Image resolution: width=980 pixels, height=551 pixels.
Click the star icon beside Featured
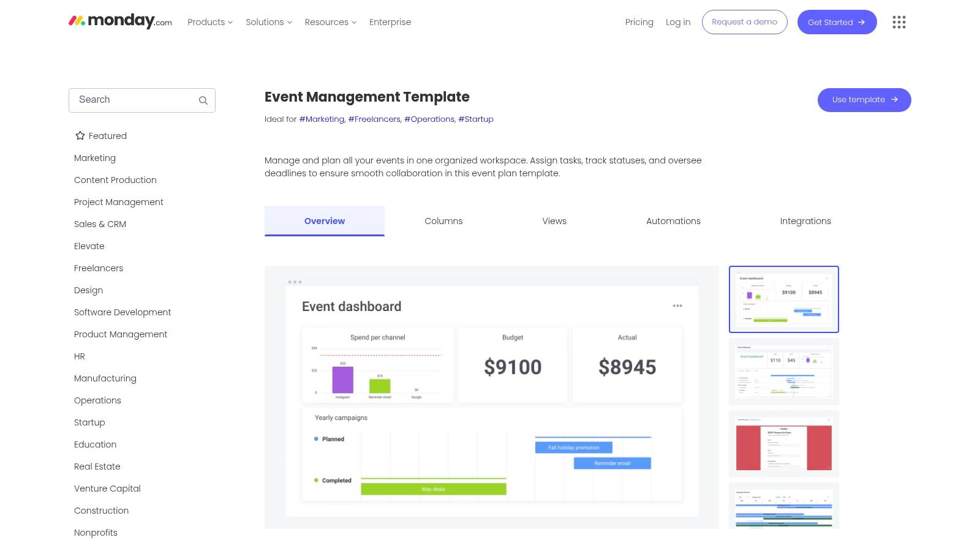point(80,135)
